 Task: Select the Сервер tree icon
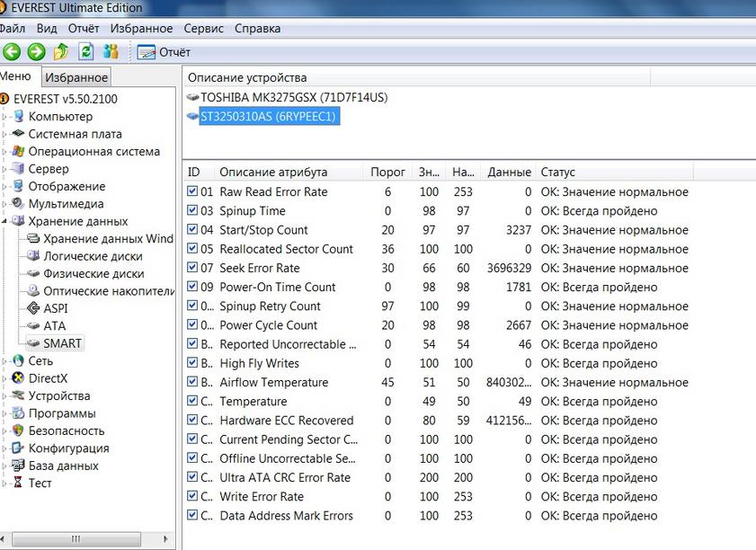[18, 169]
